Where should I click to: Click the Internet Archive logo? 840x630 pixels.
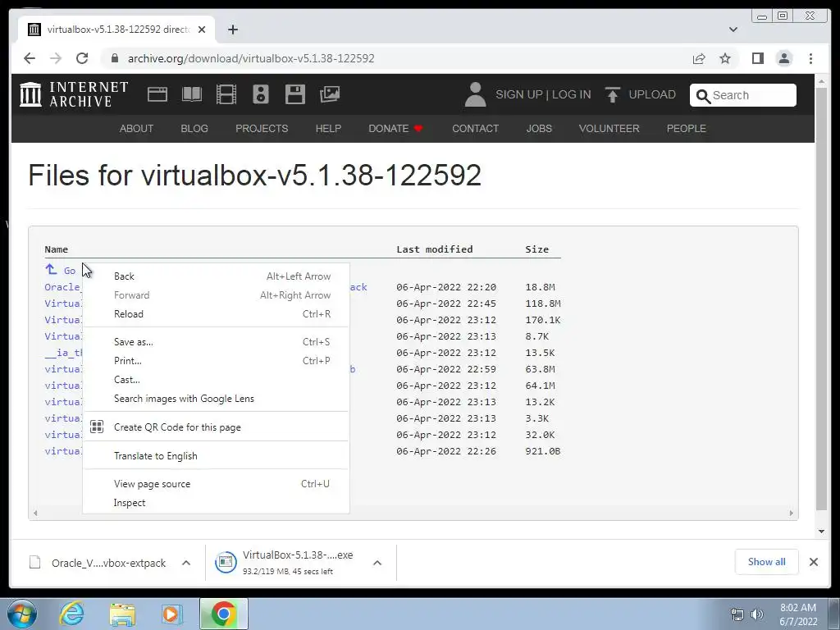point(74,94)
